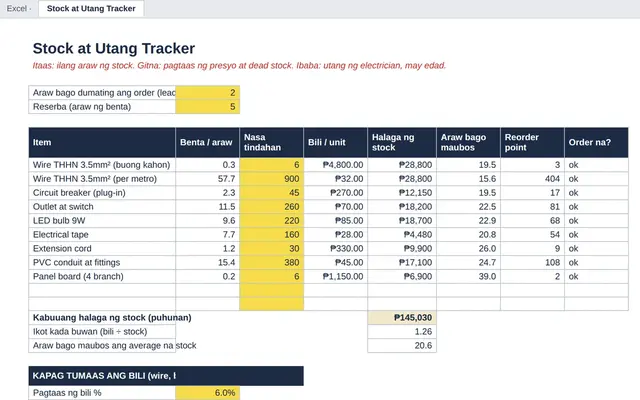This screenshot has height=400, width=640.
Task: Edit the Reserba value 5
Action: pyautogui.click(x=207, y=107)
